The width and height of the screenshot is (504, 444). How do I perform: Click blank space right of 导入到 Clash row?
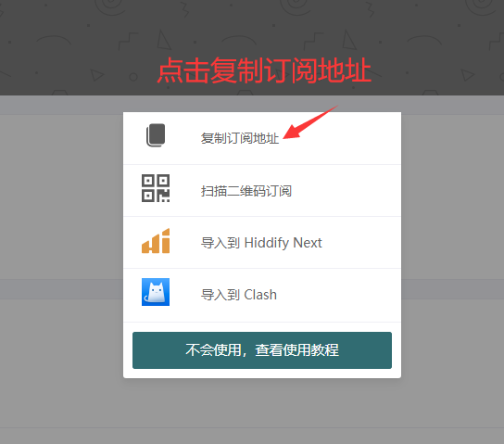338,295
